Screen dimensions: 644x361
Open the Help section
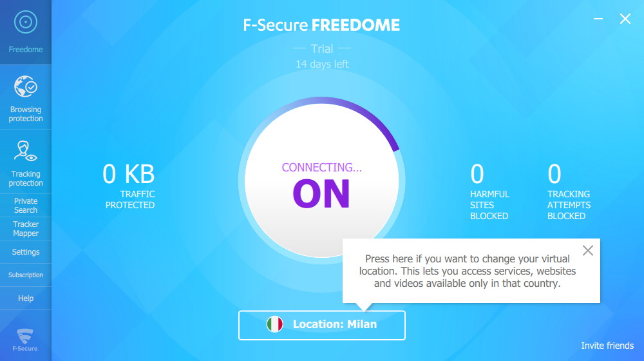(x=26, y=298)
